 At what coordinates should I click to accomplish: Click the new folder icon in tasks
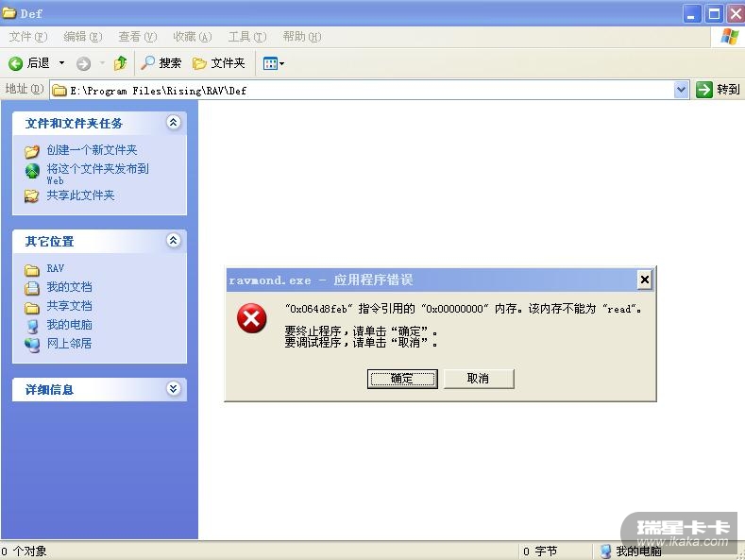click(32, 151)
